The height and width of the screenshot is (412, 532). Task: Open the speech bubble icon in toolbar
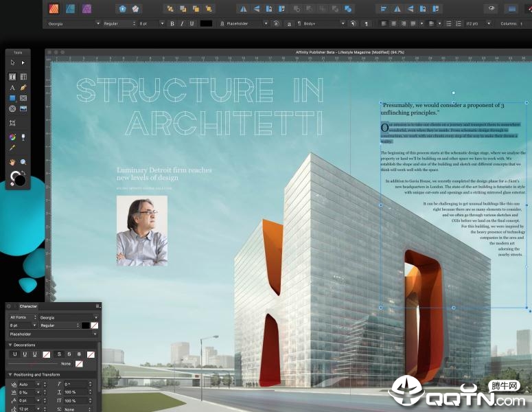[x=491, y=9]
